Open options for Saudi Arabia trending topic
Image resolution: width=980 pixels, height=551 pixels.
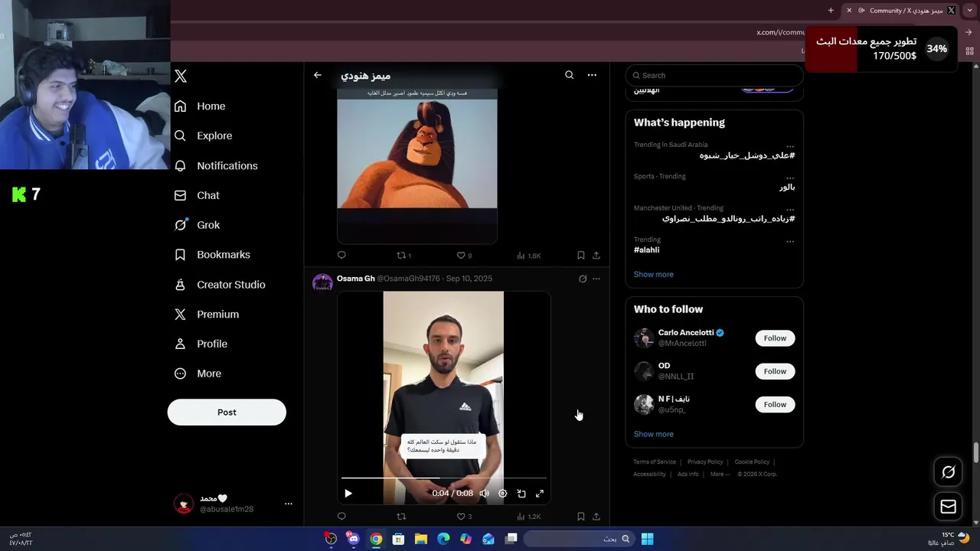(790, 145)
